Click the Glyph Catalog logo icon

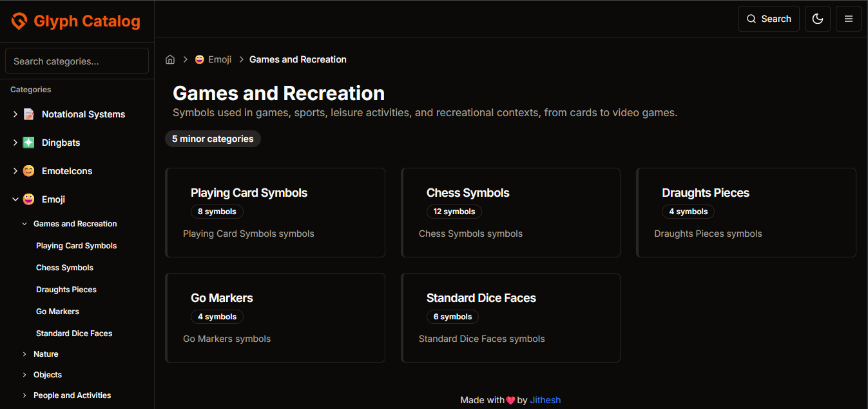pyautogui.click(x=19, y=21)
